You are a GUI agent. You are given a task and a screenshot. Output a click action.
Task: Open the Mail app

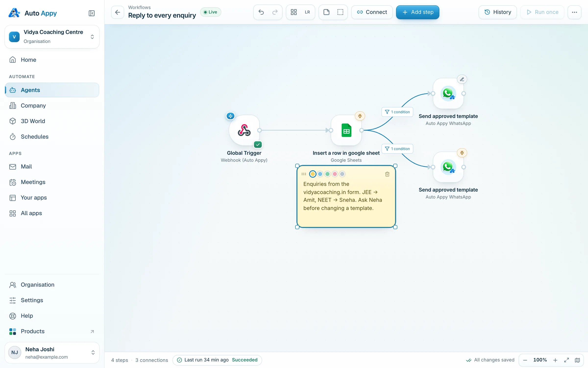[x=52, y=167]
